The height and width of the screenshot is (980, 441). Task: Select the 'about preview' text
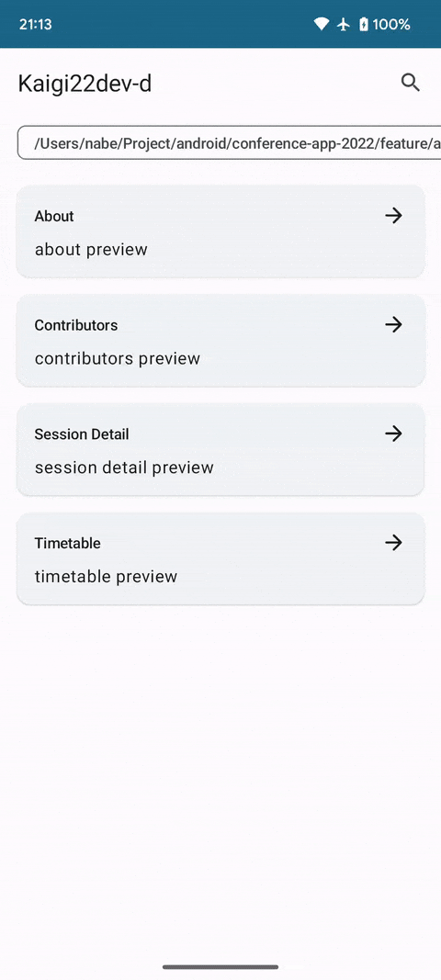91,250
